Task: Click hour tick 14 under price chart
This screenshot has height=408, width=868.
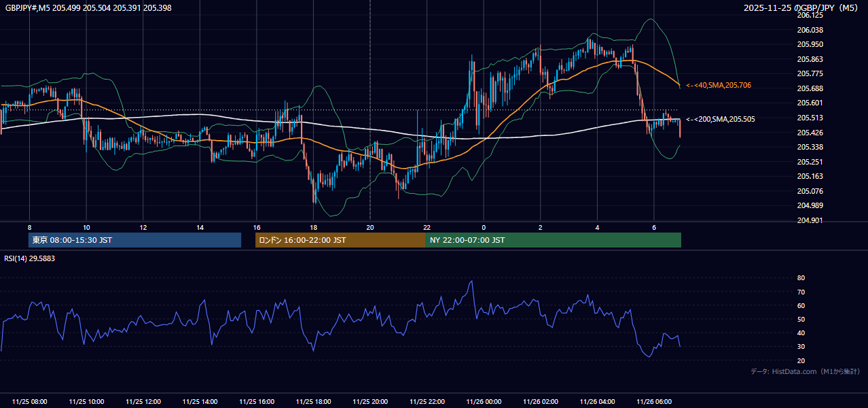Action: (x=200, y=227)
